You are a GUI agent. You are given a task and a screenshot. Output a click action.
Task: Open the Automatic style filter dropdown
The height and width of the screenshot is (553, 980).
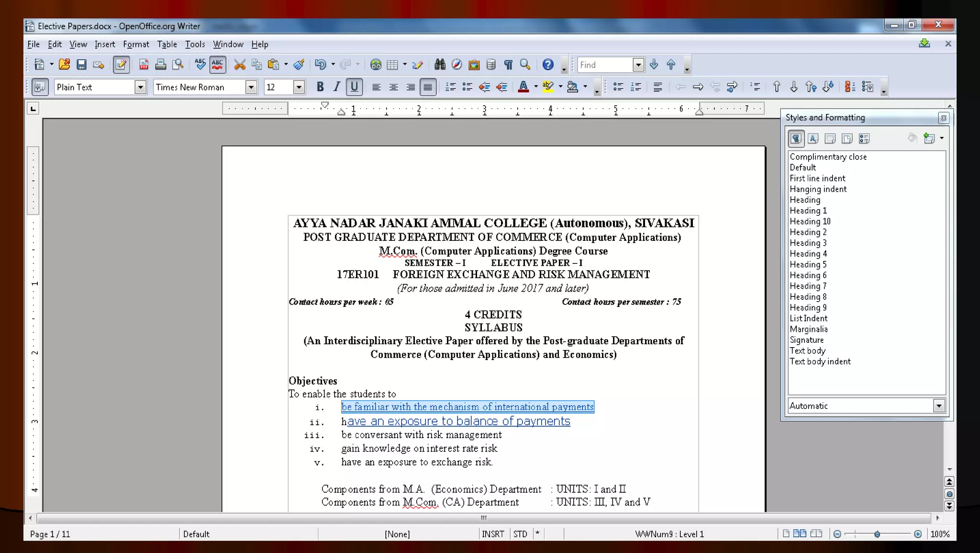point(939,406)
